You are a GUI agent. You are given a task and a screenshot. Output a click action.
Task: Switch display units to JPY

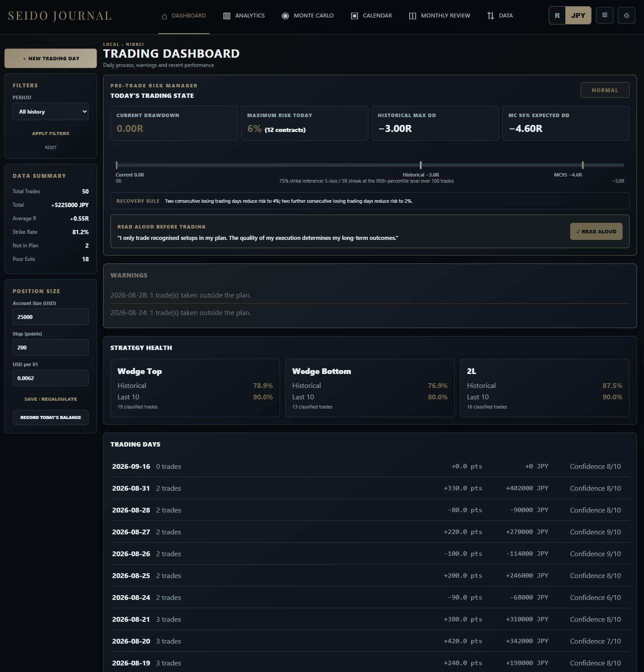click(x=578, y=16)
